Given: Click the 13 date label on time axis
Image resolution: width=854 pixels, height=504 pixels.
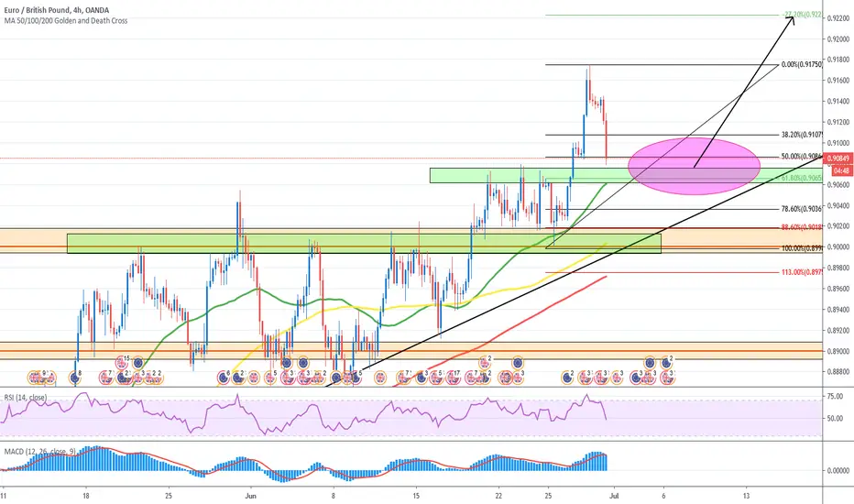Looking at the screenshot, I should pyautogui.click(x=746, y=496).
